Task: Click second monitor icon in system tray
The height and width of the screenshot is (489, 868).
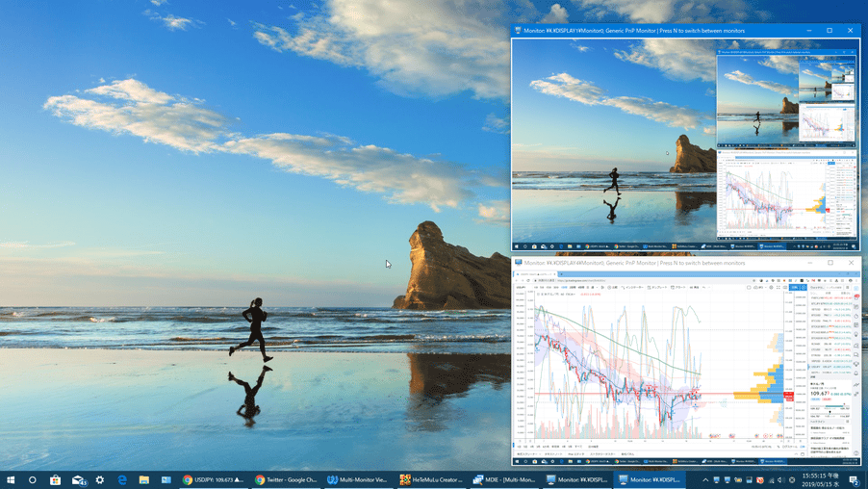Action: 728,480
